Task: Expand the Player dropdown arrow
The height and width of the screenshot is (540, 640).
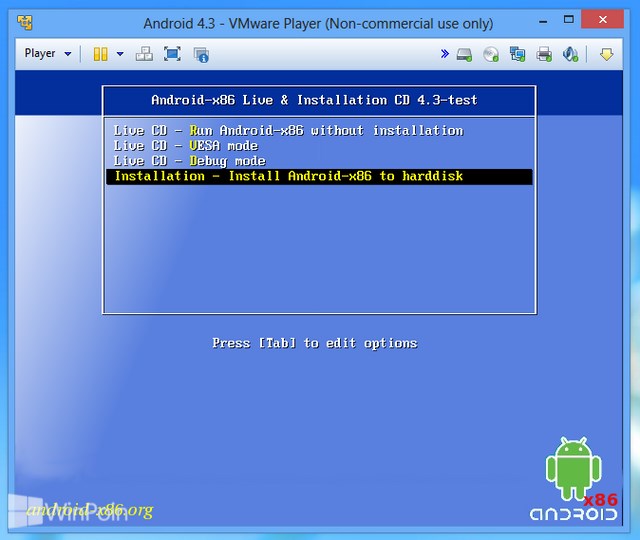Action: [68, 54]
